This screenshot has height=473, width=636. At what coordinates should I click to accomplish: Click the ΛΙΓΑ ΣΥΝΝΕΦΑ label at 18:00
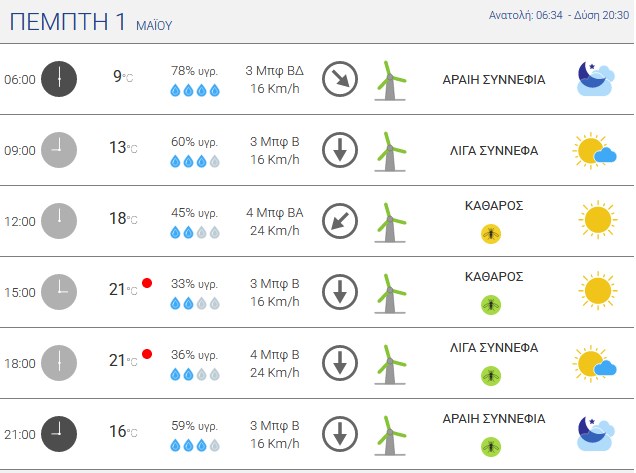(x=494, y=348)
